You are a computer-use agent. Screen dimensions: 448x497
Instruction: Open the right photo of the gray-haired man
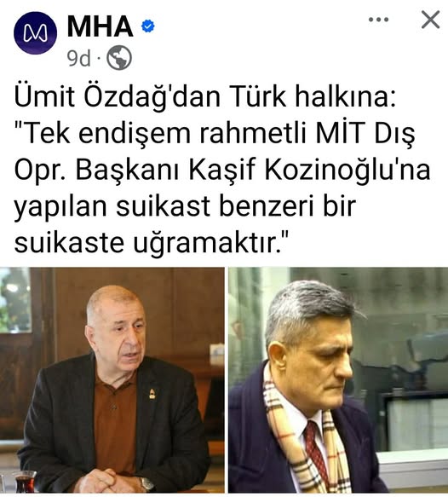338,380
